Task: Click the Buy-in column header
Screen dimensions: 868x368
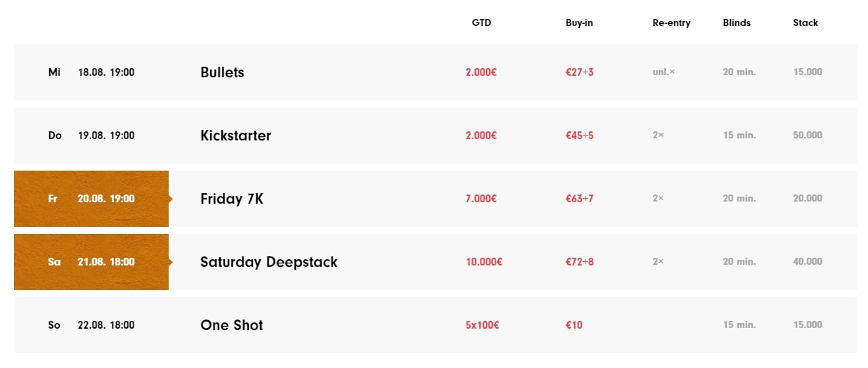Action: coord(579,22)
